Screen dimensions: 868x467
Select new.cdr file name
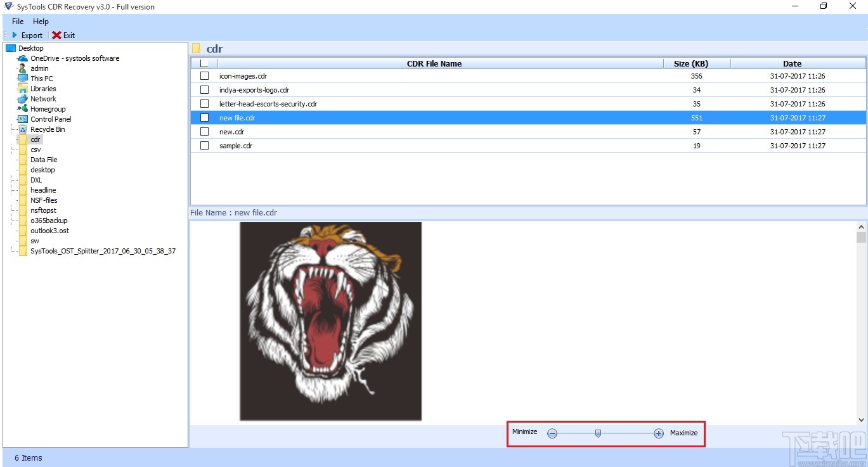coord(231,132)
